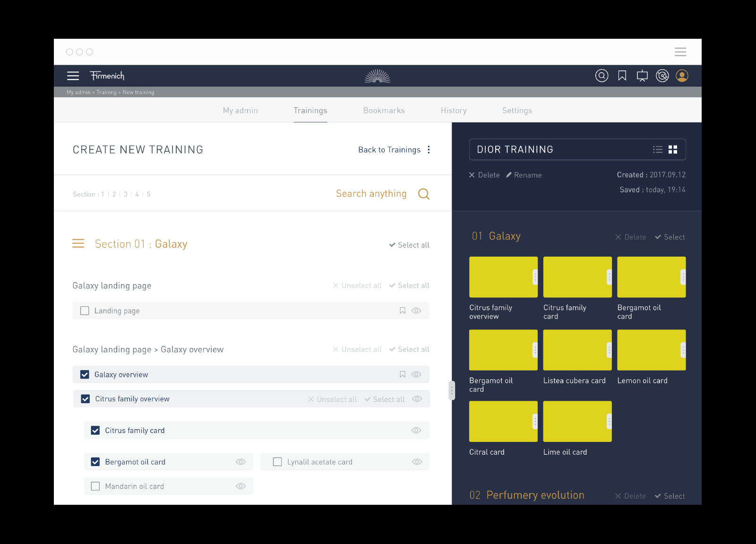Open more options next to Back to Trainings

coord(429,149)
